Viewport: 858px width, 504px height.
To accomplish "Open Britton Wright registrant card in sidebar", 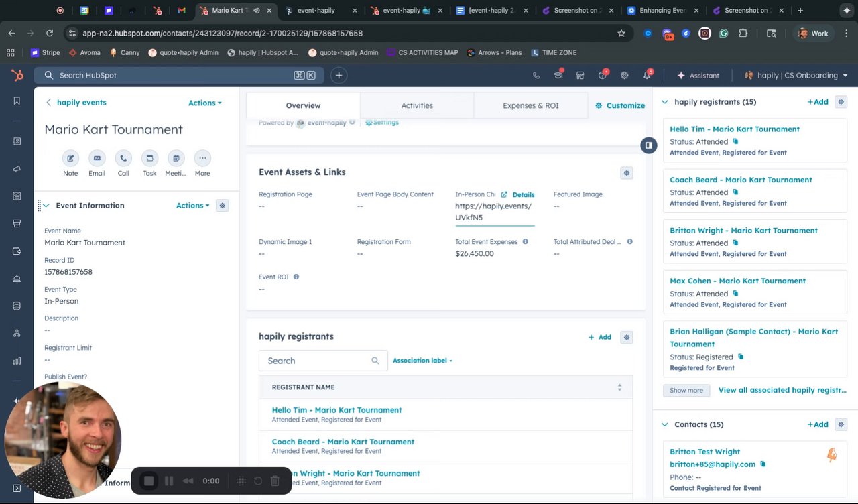I will point(743,231).
